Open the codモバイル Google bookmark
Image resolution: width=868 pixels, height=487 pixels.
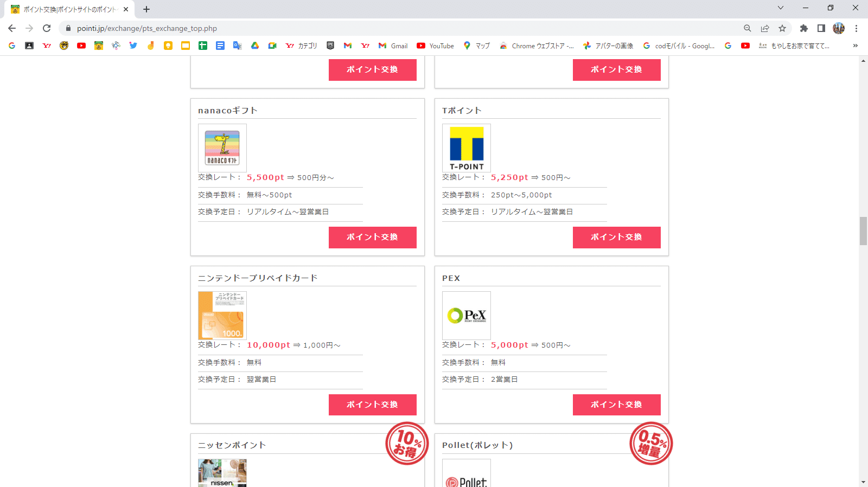[x=679, y=46]
